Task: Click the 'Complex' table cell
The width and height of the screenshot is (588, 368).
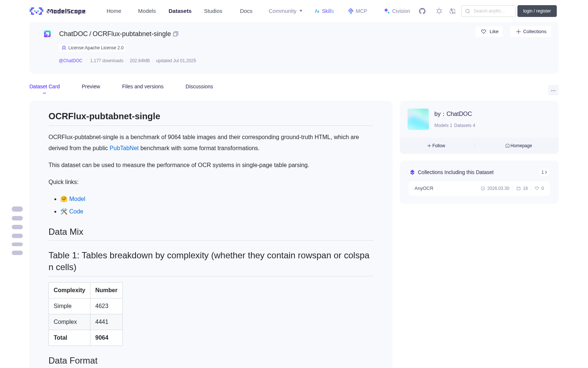Action: point(69,322)
